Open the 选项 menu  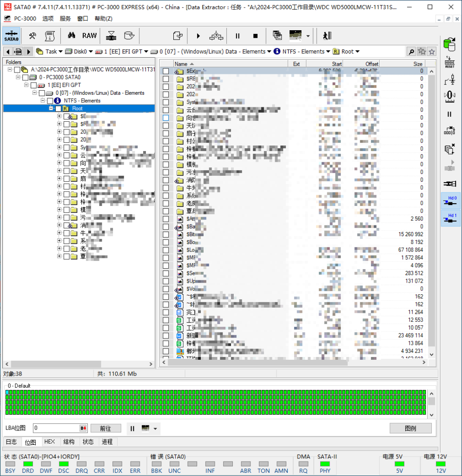point(48,19)
